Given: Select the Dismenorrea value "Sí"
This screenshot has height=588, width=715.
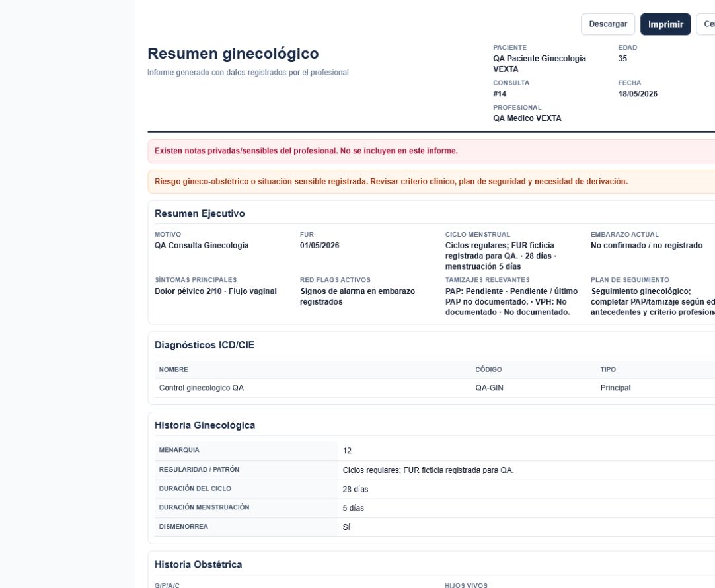Looking at the screenshot, I should (x=346, y=527).
